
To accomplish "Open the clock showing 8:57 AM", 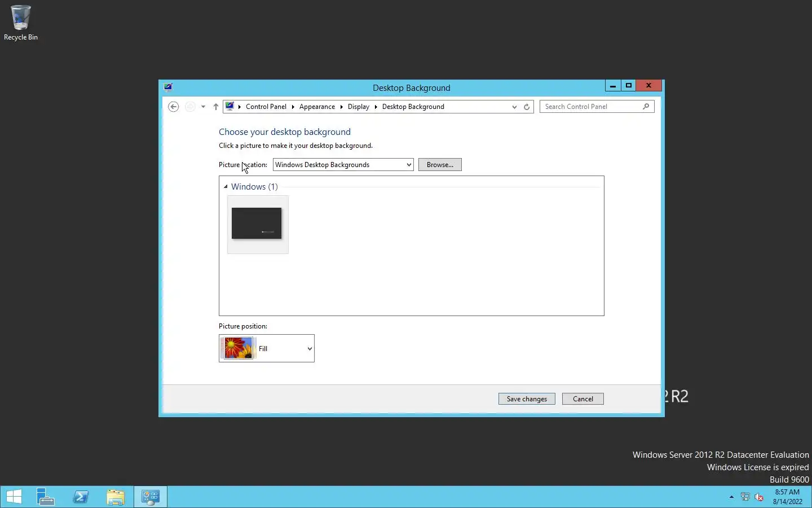I will (787, 497).
